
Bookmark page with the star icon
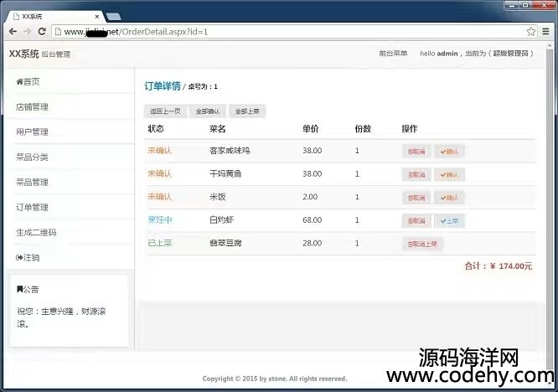(531, 31)
